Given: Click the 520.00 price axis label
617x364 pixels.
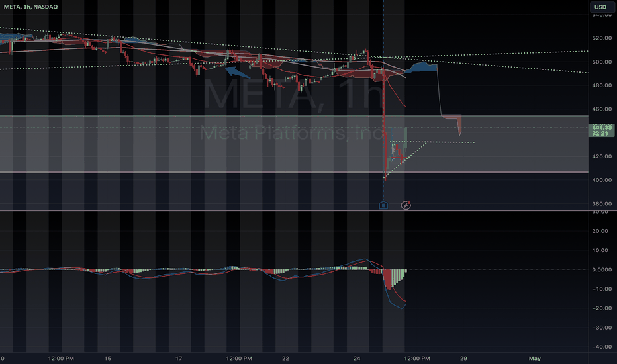Looking at the screenshot, I should tap(602, 38).
